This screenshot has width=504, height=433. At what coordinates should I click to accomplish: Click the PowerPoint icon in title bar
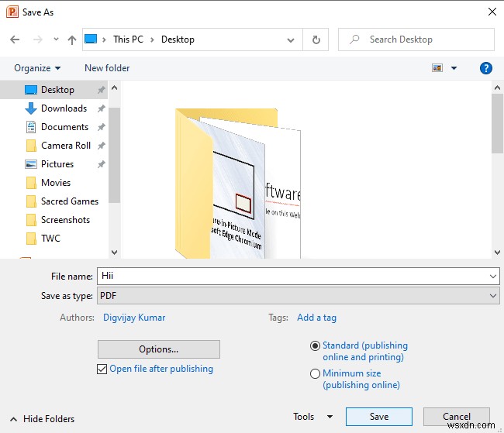tap(12, 12)
